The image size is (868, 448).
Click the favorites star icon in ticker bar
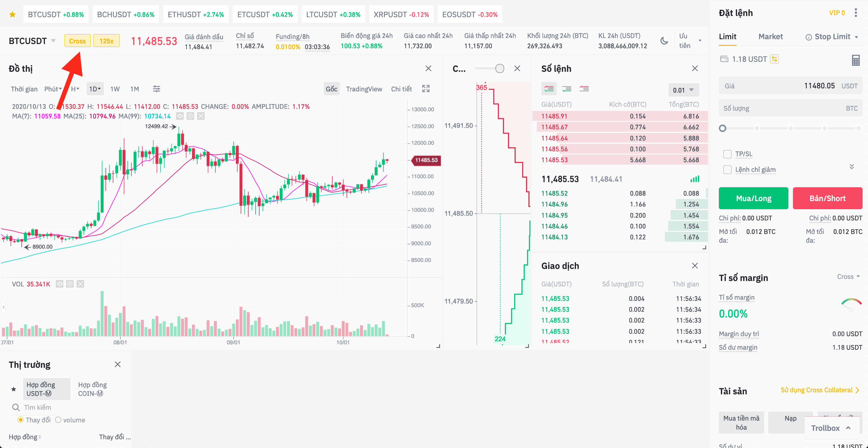tap(12, 14)
